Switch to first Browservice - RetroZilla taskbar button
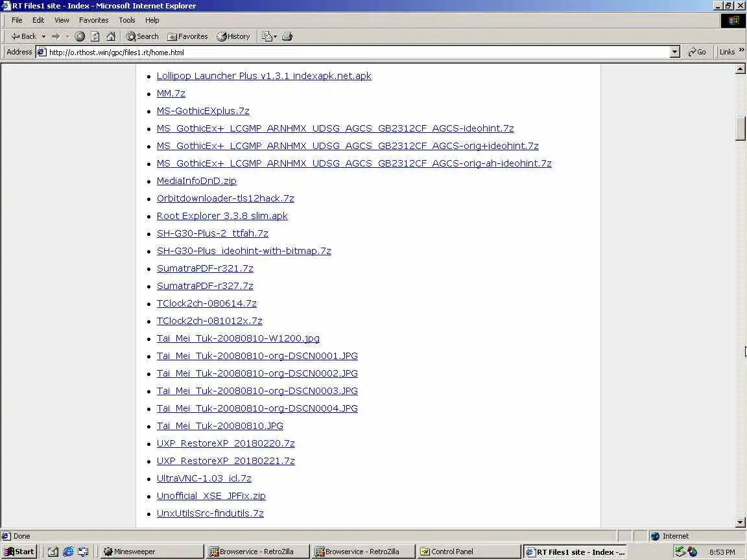747x560 pixels. point(257,552)
